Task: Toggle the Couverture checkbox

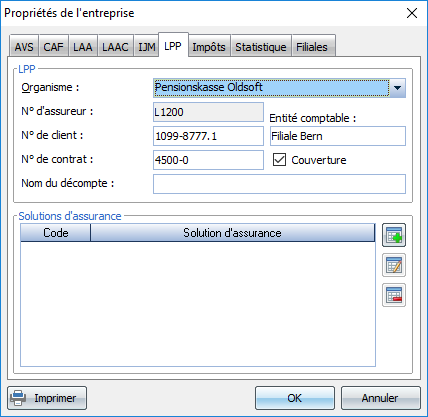Action: click(x=279, y=160)
